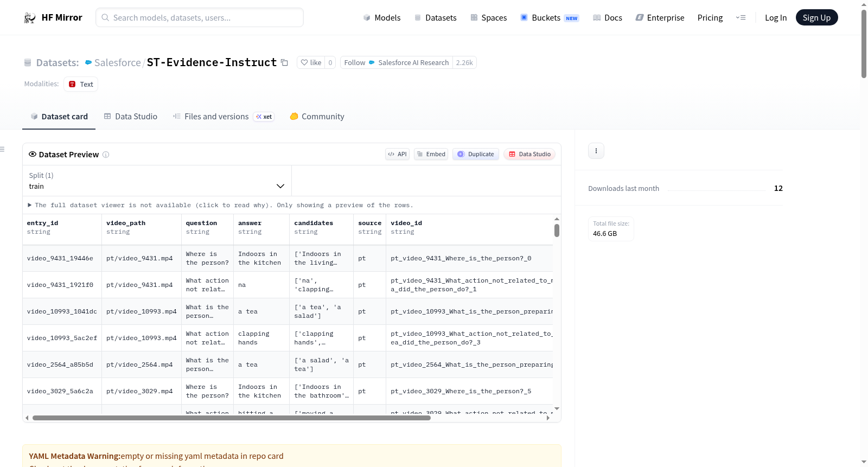Select cell video_10993_5ac2ef

click(x=62, y=338)
